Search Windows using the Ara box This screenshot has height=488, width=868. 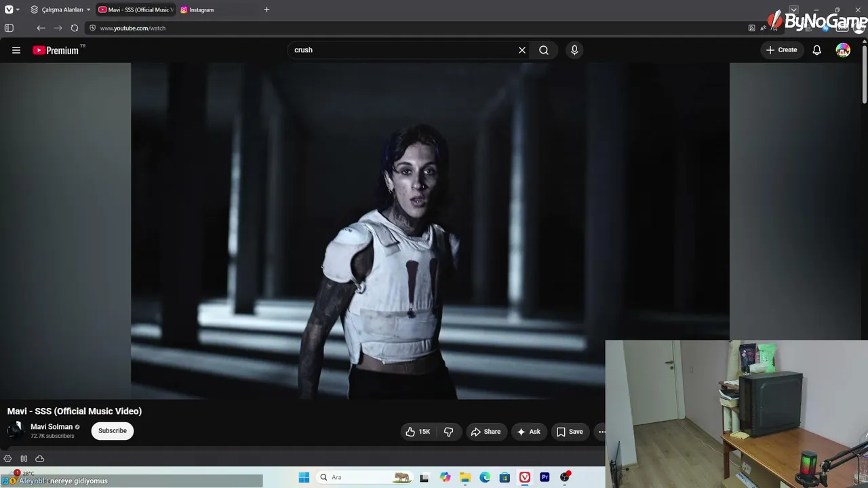[366, 477]
